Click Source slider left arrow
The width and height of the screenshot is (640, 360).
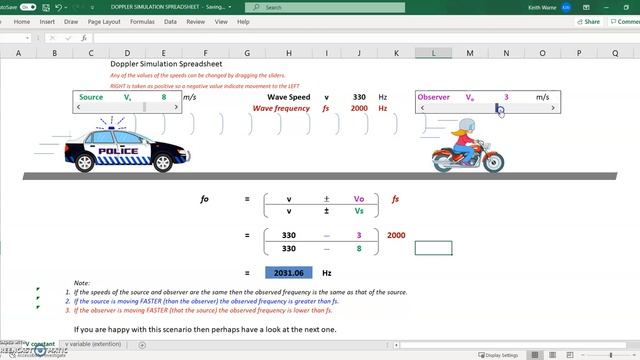coord(78,107)
